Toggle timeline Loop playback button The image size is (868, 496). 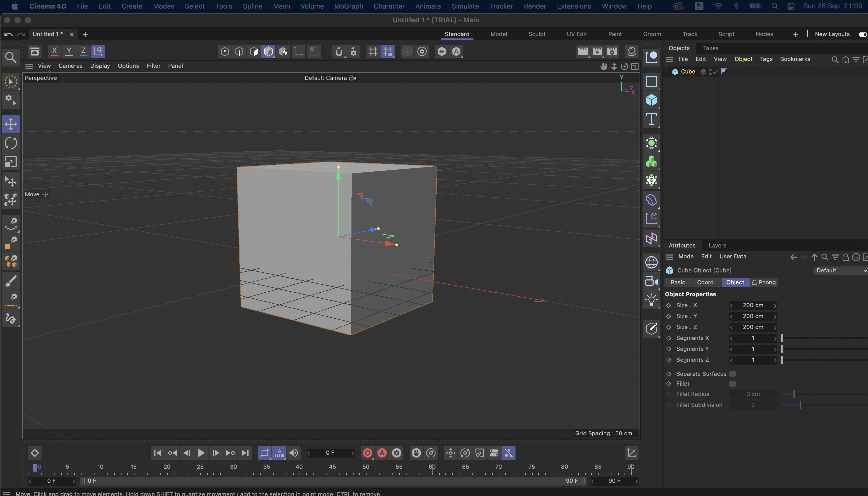(x=265, y=453)
